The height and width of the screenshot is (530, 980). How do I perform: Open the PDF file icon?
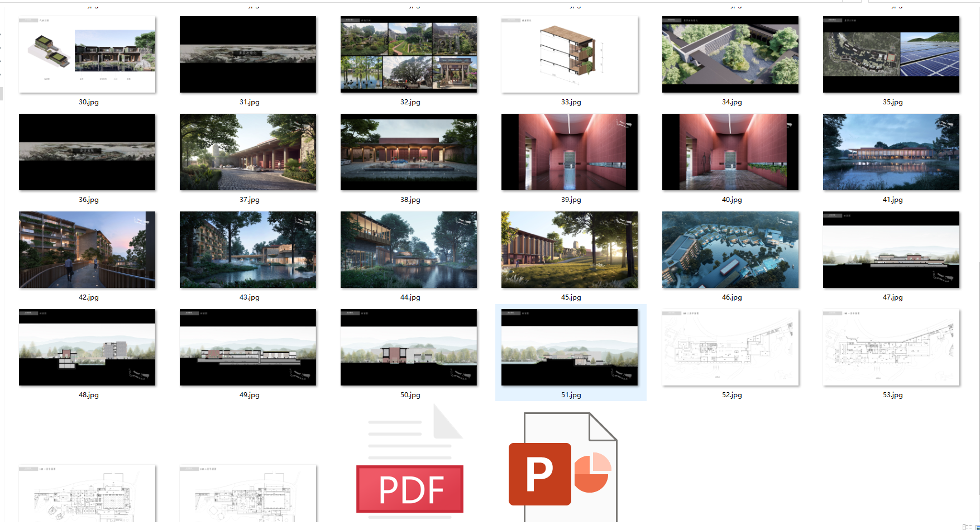[x=410, y=463]
